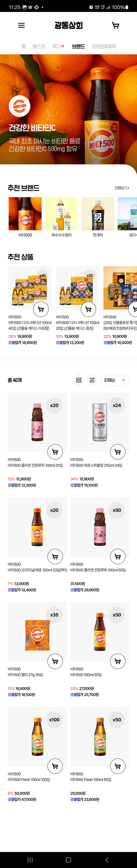
Task: Add 비타500 콜라겐 잔망루피 100ml 20입 to cart
Action: (x=55, y=452)
